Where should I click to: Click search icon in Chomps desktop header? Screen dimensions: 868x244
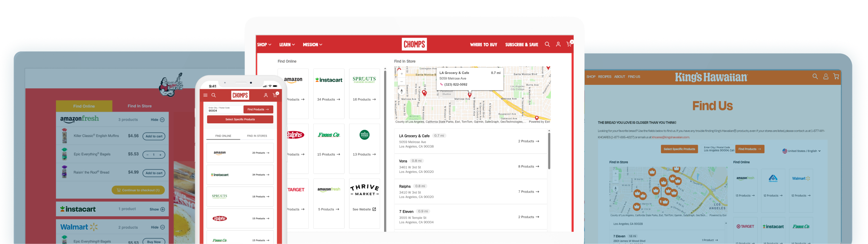[547, 45]
